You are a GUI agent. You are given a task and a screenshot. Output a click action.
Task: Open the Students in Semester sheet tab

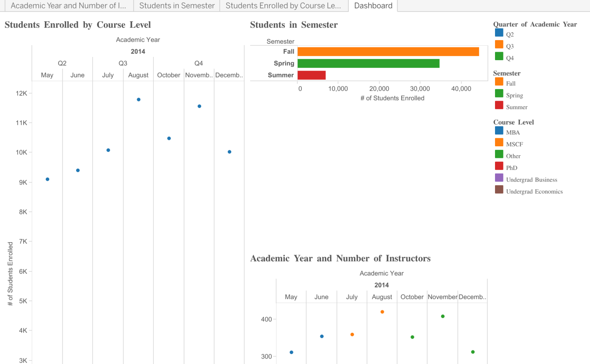(x=176, y=6)
